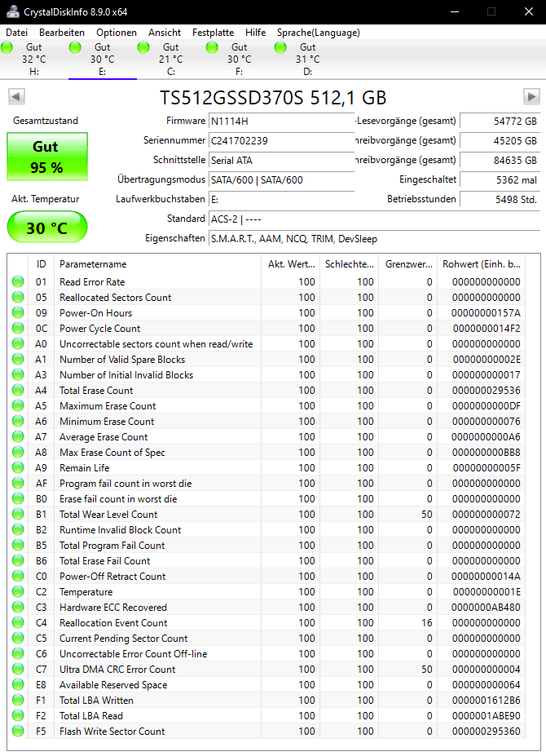Click status icon for Flash Write Sector Count
This screenshot has width=546, height=756.
click(18, 731)
